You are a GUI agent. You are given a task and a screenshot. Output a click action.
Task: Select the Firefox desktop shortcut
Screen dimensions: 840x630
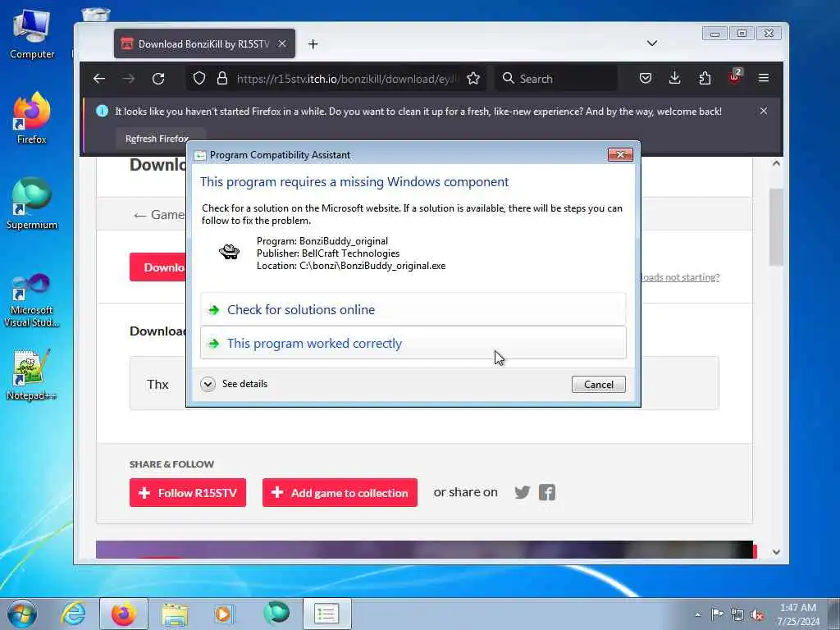point(32,118)
